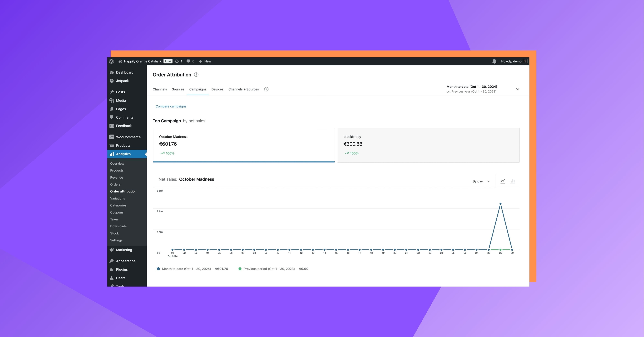Click the Compare campaigns link
This screenshot has width=644, height=337.
tap(171, 106)
